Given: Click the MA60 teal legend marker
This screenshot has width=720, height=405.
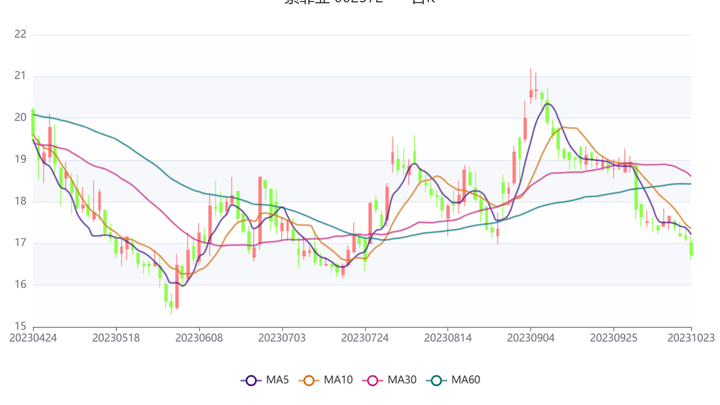Looking at the screenshot, I should (x=436, y=380).
